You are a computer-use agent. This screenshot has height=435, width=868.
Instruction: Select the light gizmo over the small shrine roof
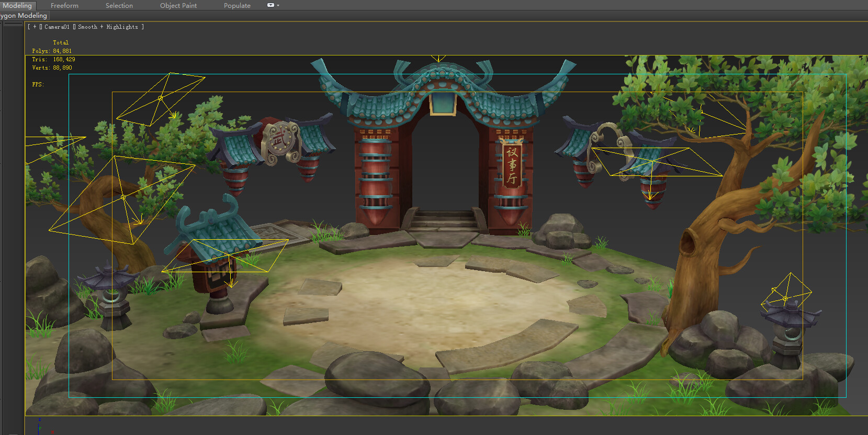230,255
